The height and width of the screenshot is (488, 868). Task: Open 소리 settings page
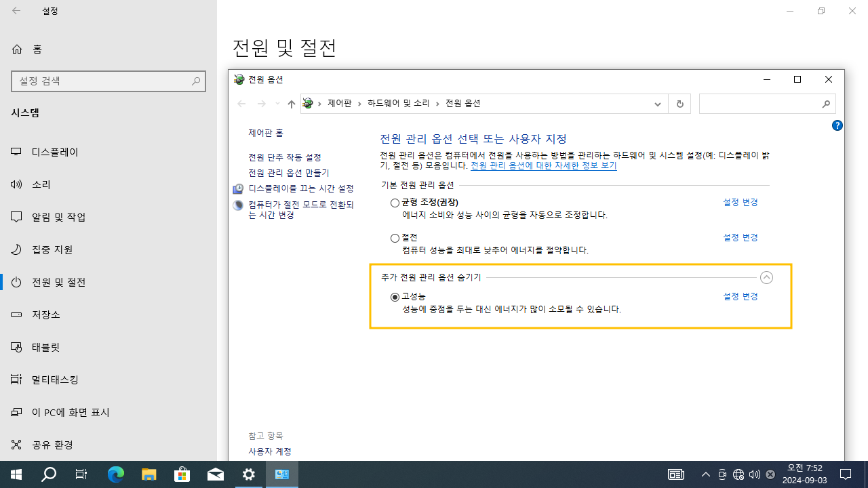108,184
